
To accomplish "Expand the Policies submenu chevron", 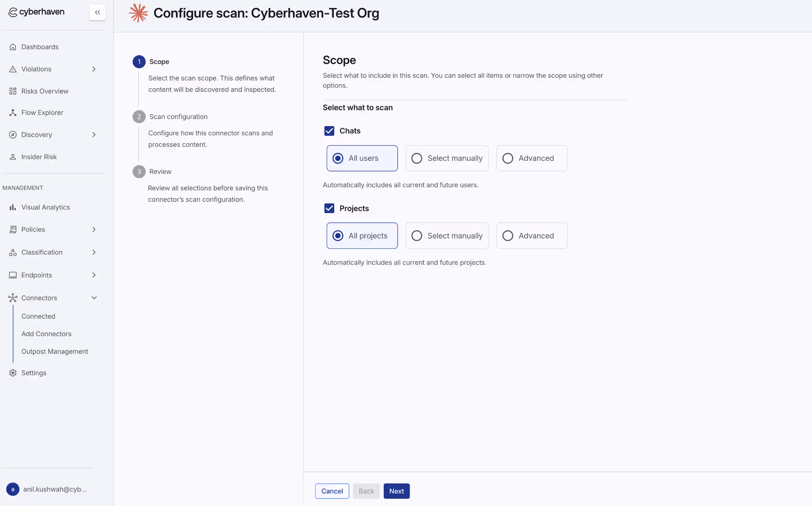I will click(x=94, y=229).
